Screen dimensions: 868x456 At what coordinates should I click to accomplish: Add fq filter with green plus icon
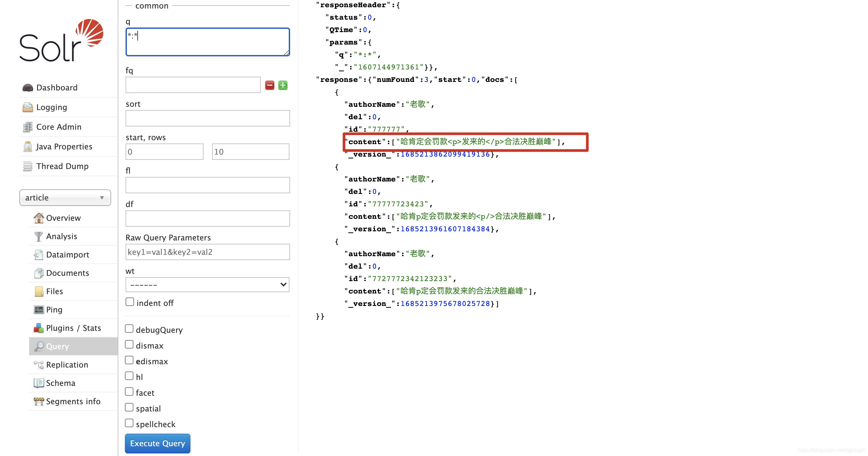(x=283, y=85)
